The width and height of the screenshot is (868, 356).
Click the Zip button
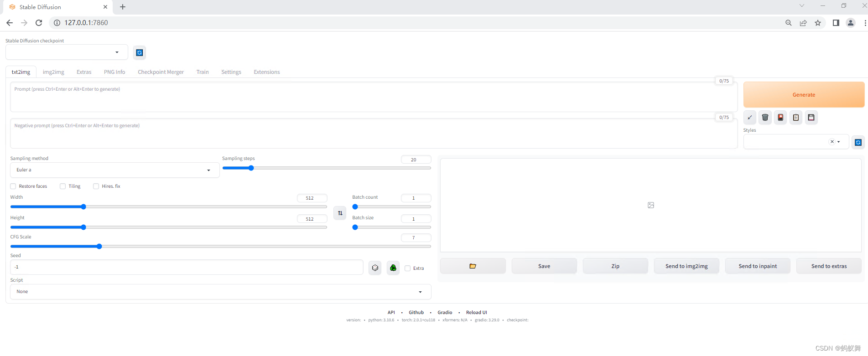615,266
